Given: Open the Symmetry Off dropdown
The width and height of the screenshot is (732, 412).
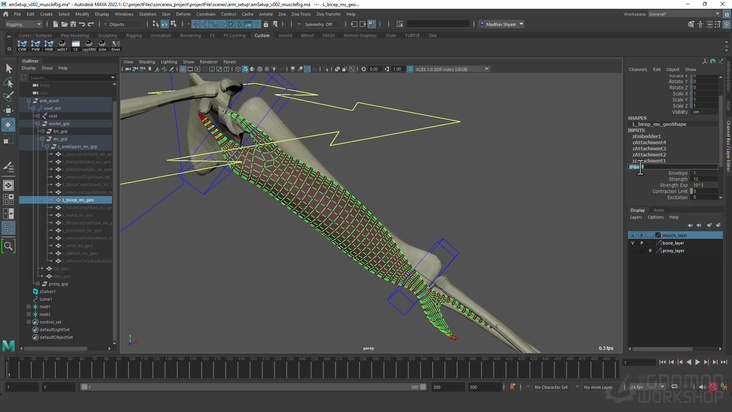Looking at the screenshot, I should pos(321,24).
